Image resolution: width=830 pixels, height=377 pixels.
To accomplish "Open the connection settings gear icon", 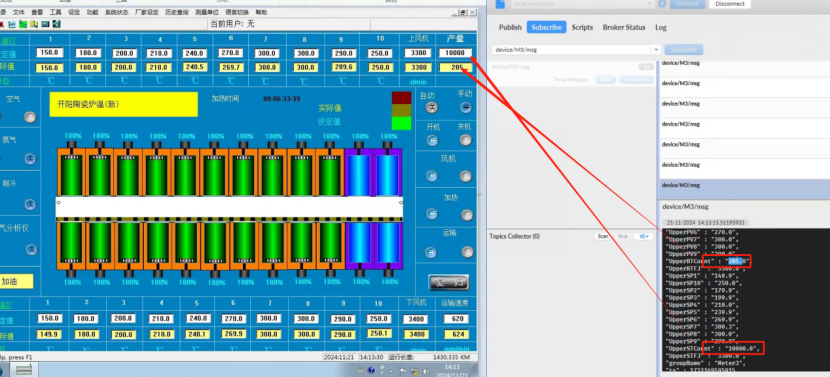I will pyautogui.click(x=662, y=4).
